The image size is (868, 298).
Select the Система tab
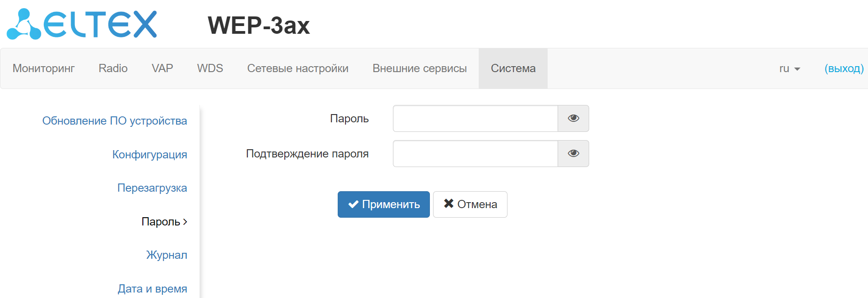point(513,68)
